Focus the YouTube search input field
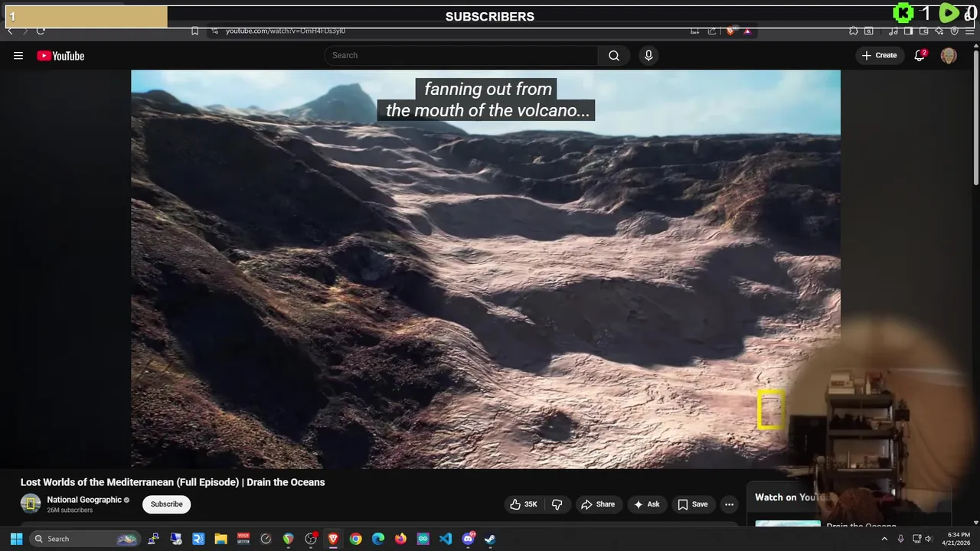980x551 pixels. pyautogui.click(x=461, y=55)
